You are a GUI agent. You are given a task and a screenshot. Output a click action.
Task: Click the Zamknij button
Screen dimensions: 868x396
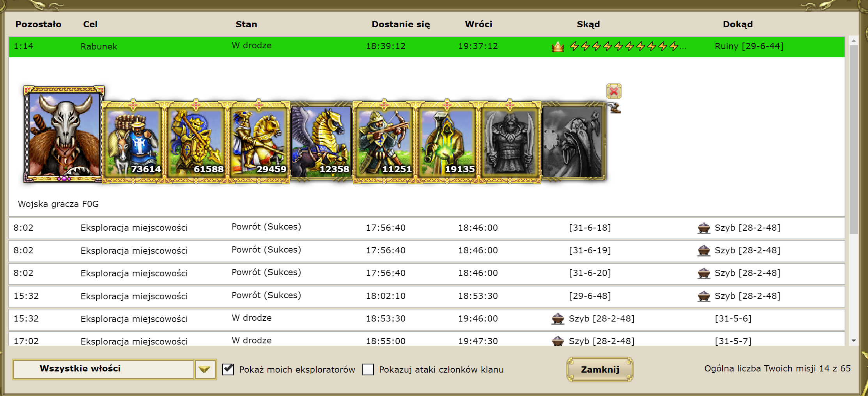(600, 369)
